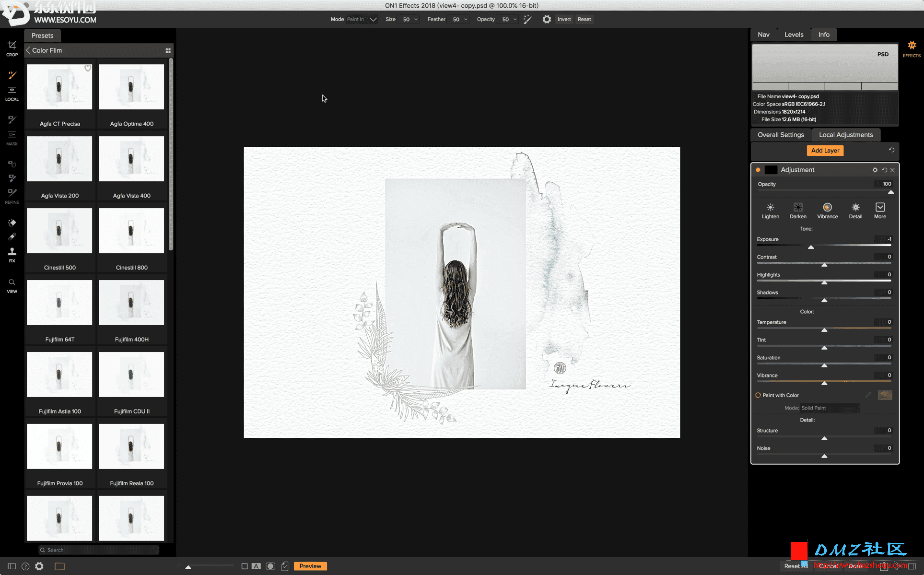Open the Feather value dropdown

tap(459, 19)
